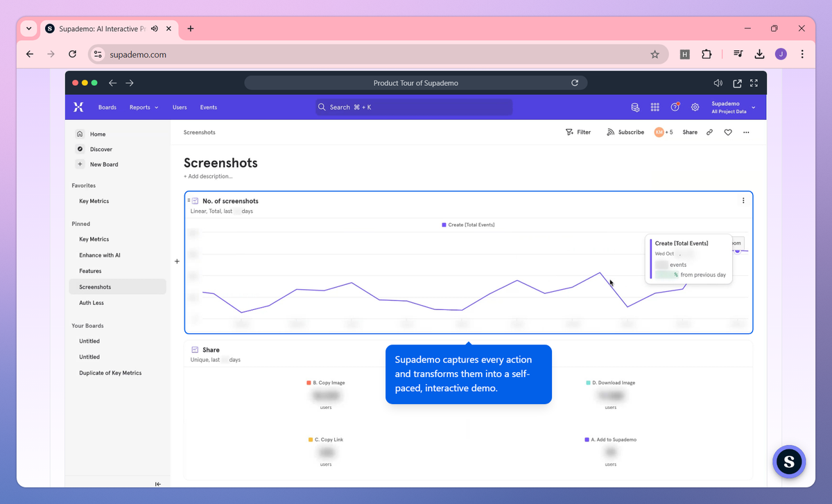Click the A. Add to Supademo label
The height and width of the screenshot is (504, 832).
point(614,440)
